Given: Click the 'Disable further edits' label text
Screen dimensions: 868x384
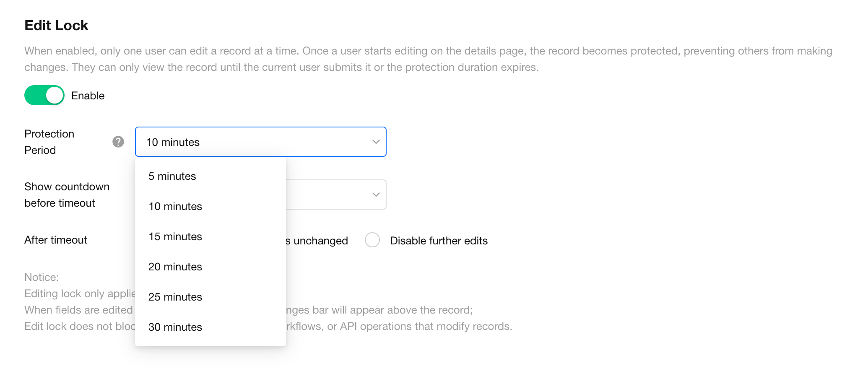Looking at the screenshot, I should pos(439,241).
